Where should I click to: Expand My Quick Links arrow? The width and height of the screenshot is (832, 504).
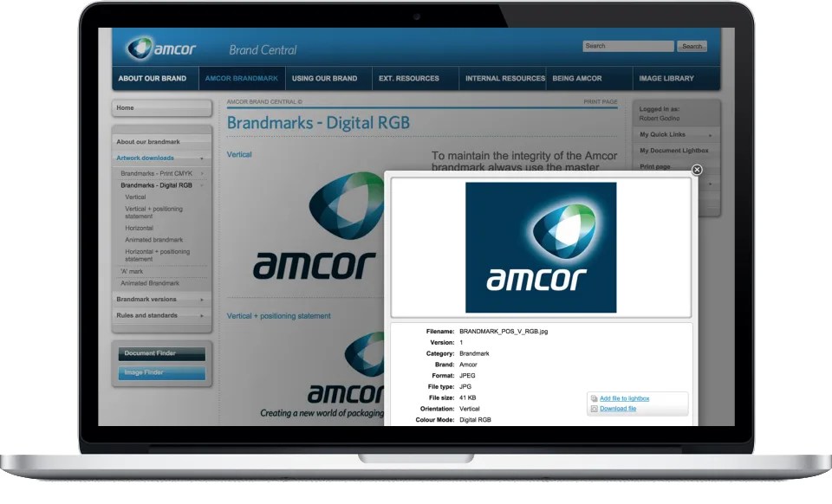pos(711,136)
